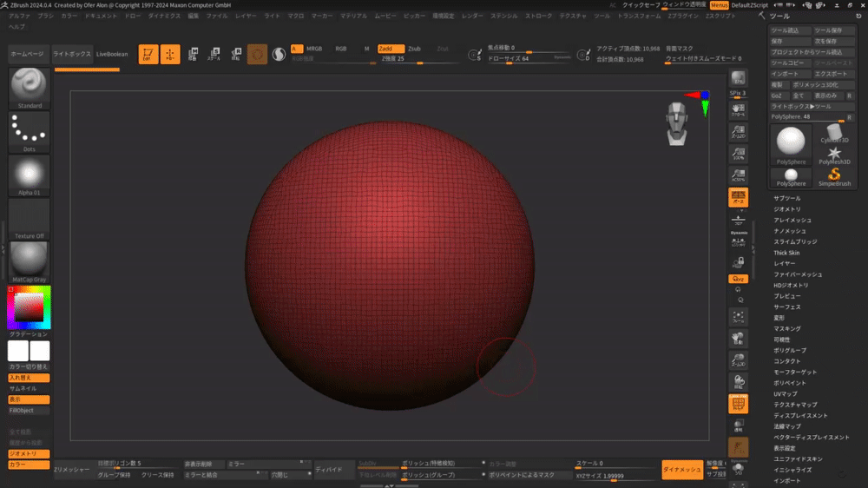Toggle the PolyF wireframe icon

click(x=738, y=404)
